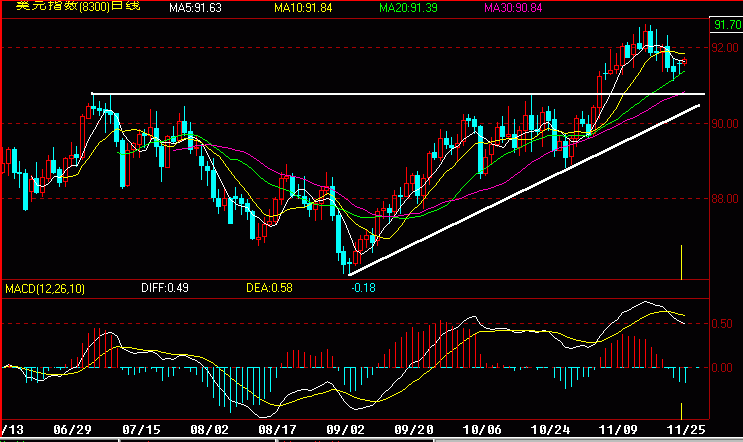Click the 92.00 price axis label
The height and width of the screenshot is (442, 743).
725,48
